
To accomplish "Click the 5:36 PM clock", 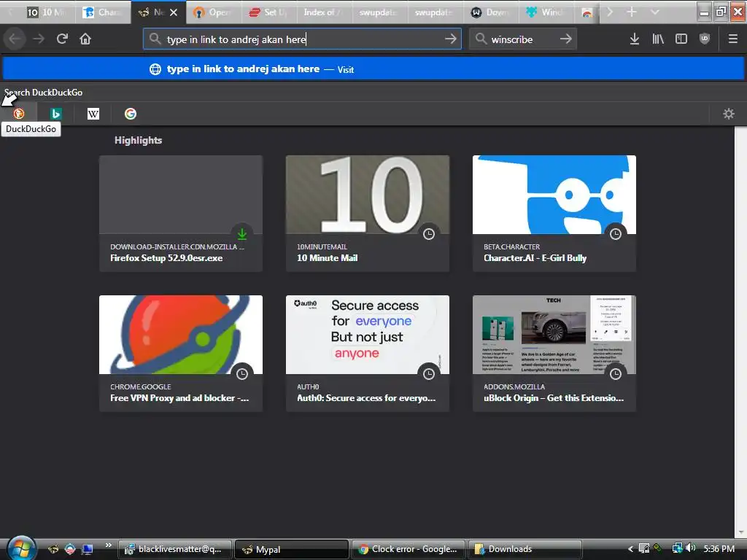I will 719,548.
